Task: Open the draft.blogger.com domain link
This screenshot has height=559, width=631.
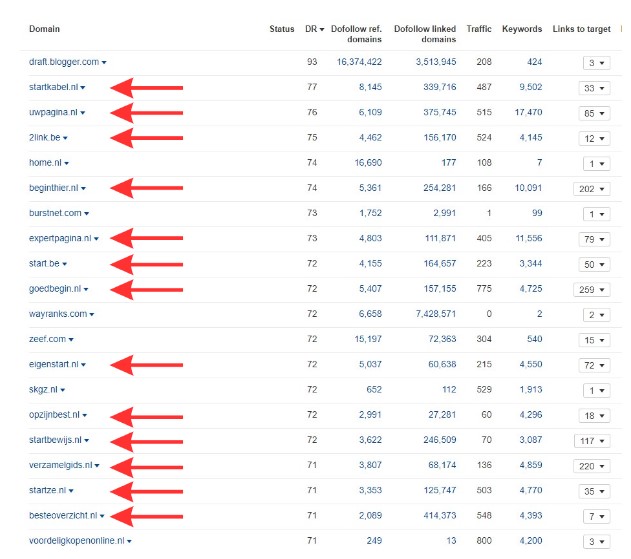Action: tap(64, 62)
